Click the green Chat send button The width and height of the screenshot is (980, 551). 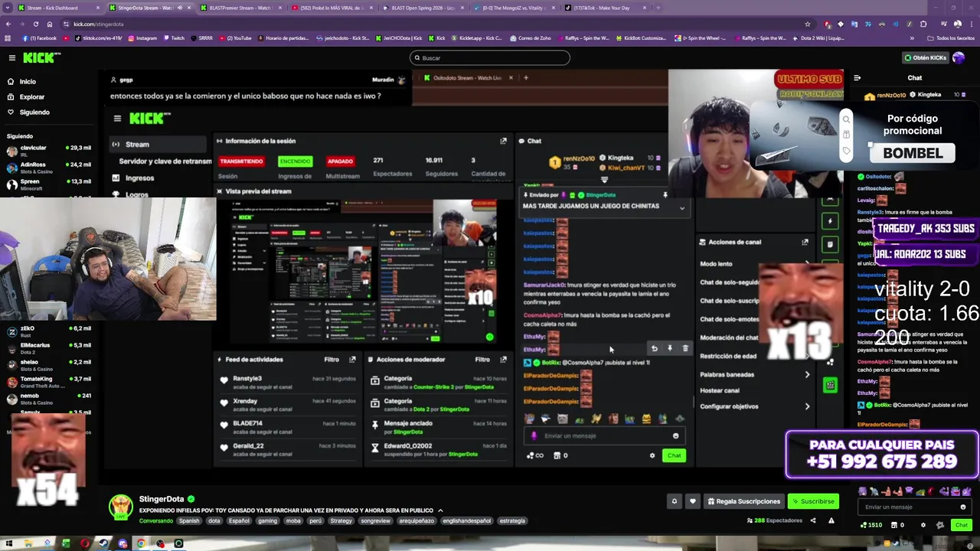coord(962,525)
